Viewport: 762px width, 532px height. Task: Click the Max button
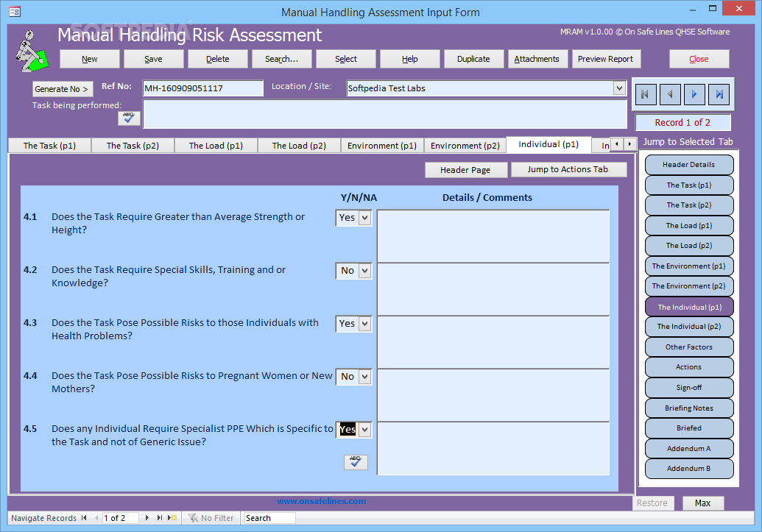[702, 503]
